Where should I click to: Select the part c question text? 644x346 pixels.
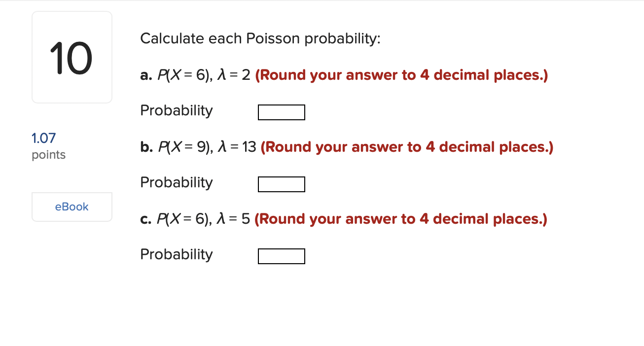[x=195, y=219]
